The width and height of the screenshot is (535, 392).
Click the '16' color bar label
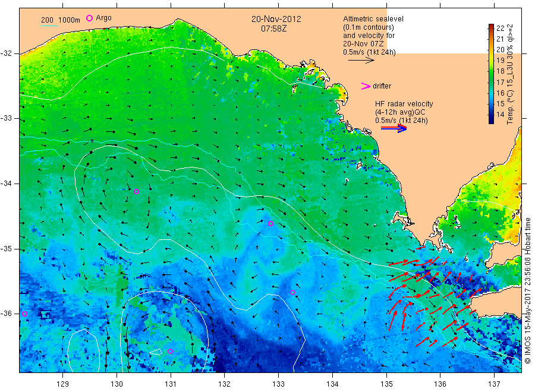[500, 93]
